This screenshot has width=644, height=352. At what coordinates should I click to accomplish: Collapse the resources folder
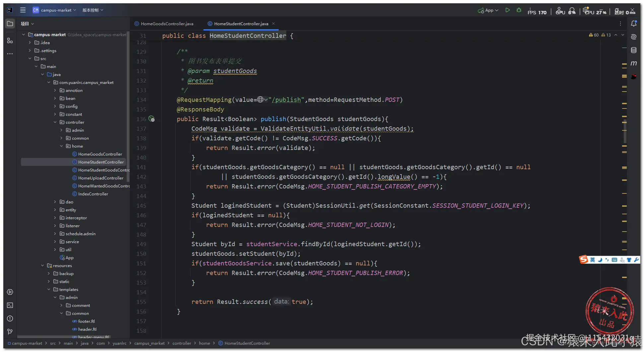click(42, 265)
